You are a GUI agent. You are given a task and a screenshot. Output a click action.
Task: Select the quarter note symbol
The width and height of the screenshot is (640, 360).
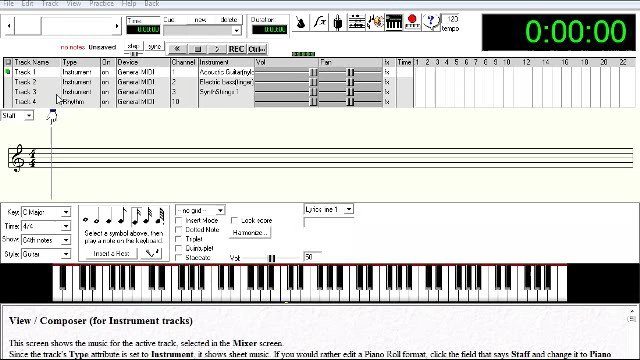[x=109, y=216]
